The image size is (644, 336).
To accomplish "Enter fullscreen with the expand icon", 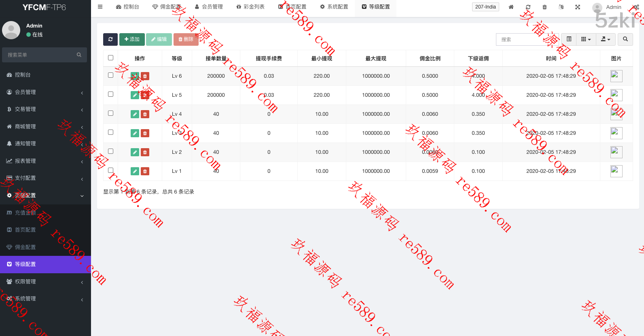I will pos(578,7).
